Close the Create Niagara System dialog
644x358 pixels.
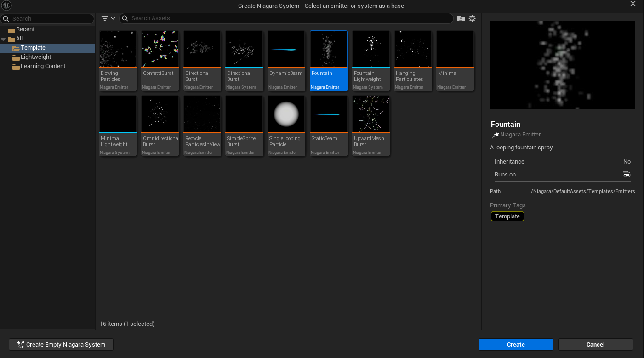tap(633, 4)
